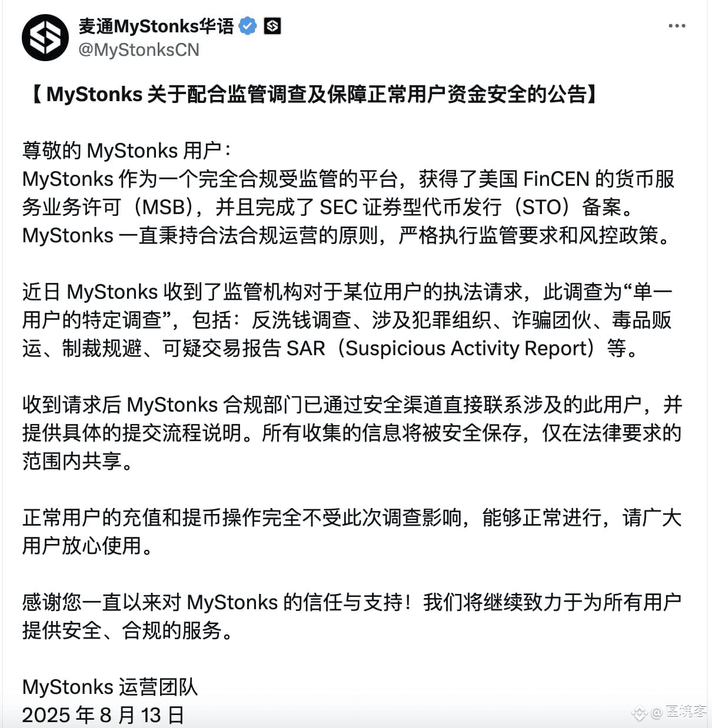Screen dimensions: 712x728
Task: Click the blue verified checkmark badge
Action: tap(248, 26)
